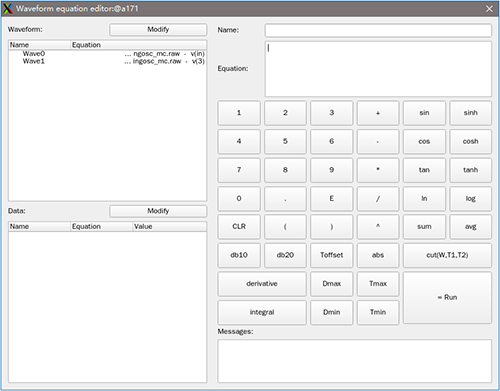Image resolution: width=500 pixels, height=391 pixels.
Task: Click the Modify button next to Data
Action: pyautogui.click(x=158, y=211)
